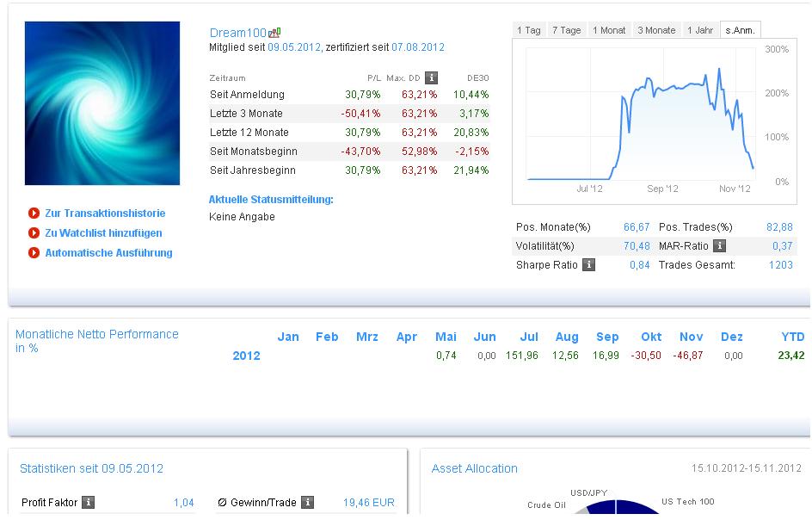
Task: Switch chart to the 1 Tag tab
Action: 529,30
